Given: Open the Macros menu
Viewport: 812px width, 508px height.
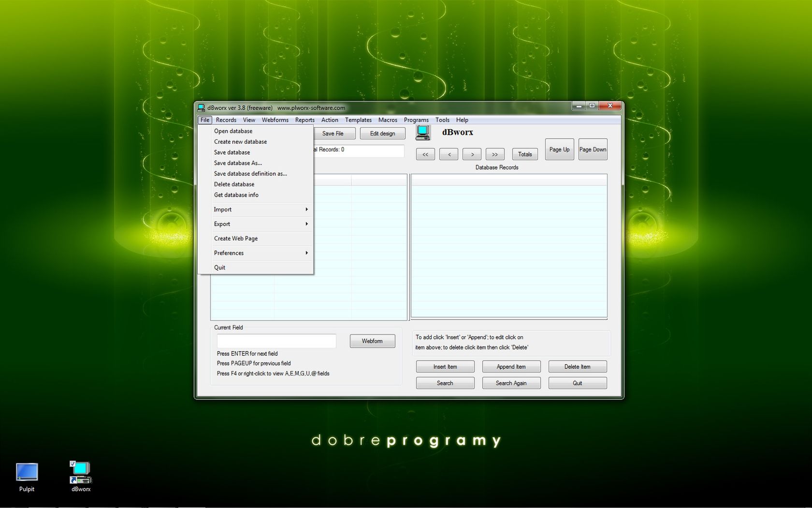Looking at the screenshot, I should click(x=388, y=120).
